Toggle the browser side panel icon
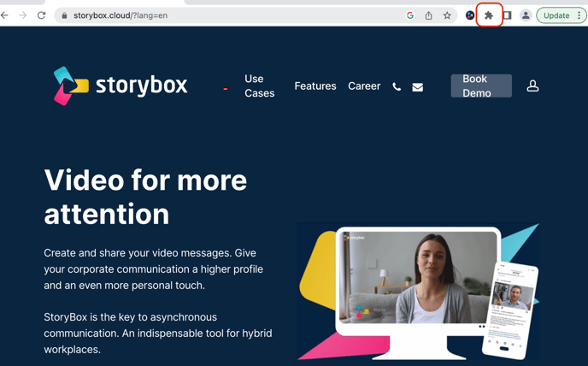588x366 pixels. (508, 15)
